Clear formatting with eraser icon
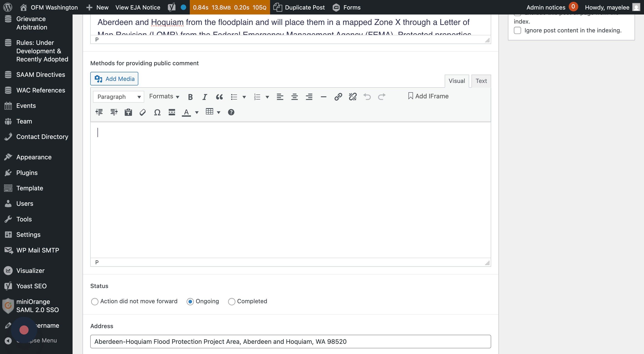Image resolution: width=644 pixels, height=354 pixels. (x=142, y=112)
